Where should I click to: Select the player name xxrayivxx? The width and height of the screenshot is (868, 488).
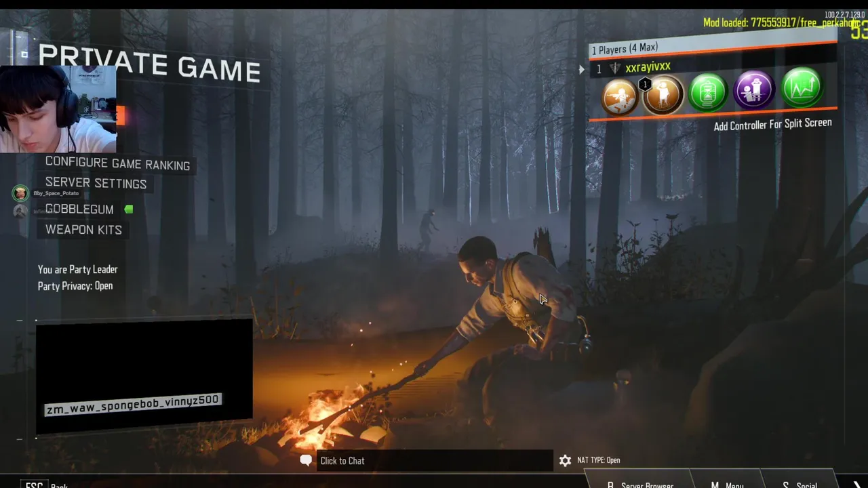(x=648, y=67)
